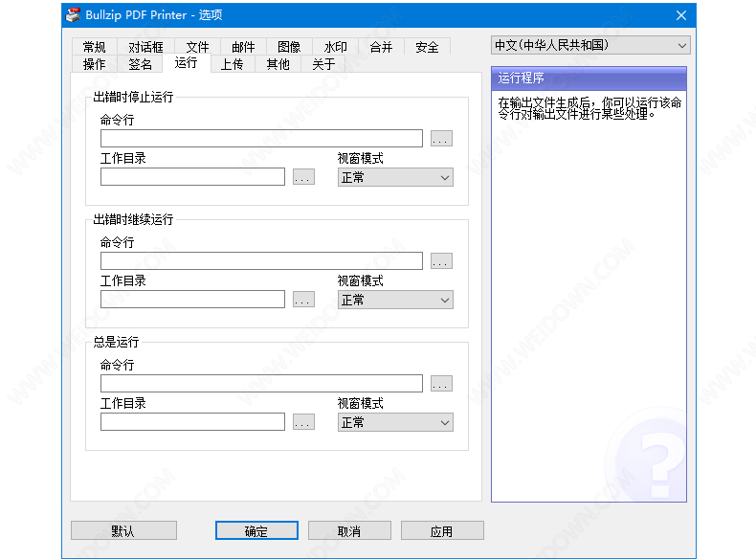The width and height of the screenshot is (756, 560).
Task: Confirm with the 确定 button
Action: click(x=256, y=530)
